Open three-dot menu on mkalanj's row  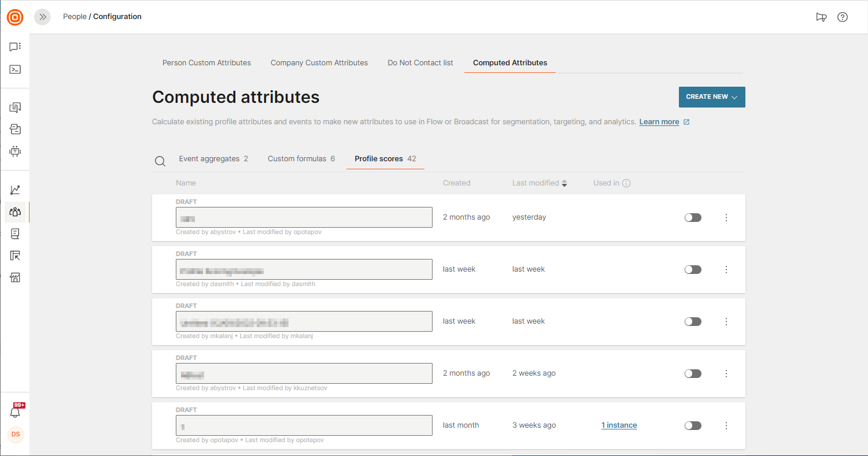point(726,321)
